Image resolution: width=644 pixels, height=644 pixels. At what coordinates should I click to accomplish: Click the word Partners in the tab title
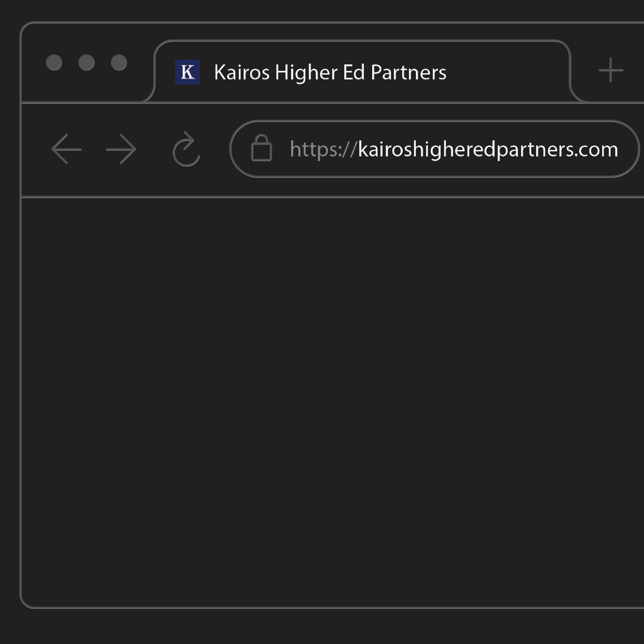[408, 72]
